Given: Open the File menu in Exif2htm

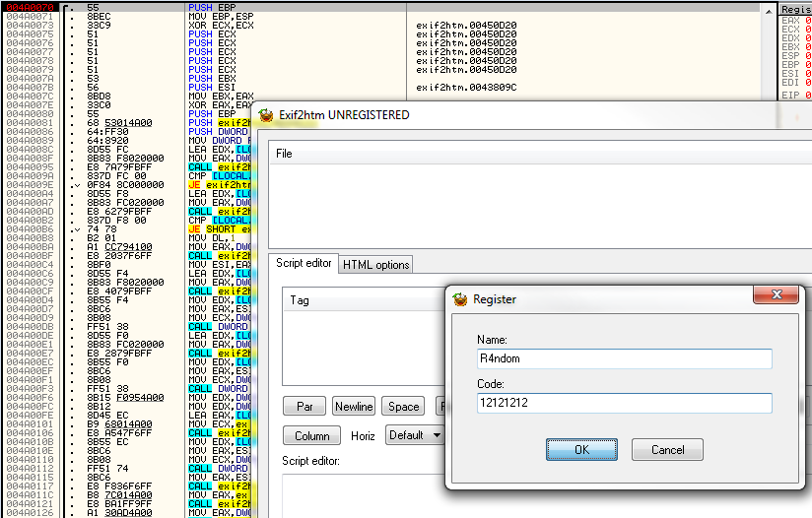Looking at the screenshot, I should (284, 154).
